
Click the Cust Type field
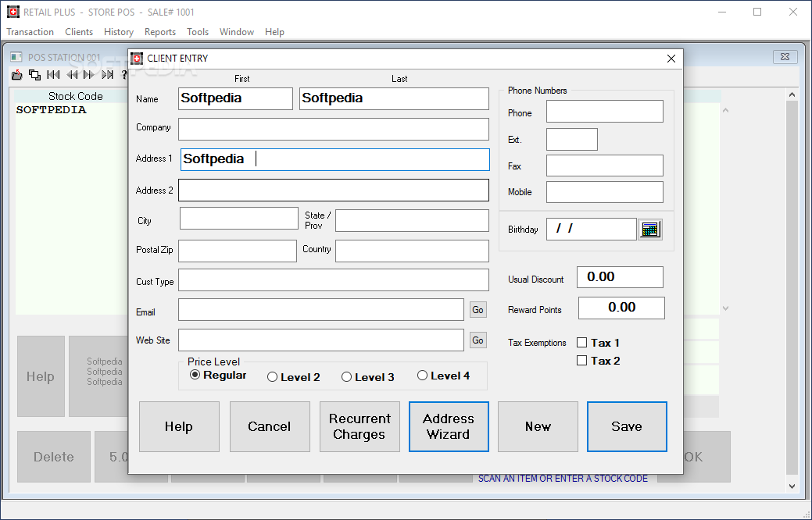click(x=334, y=280)
